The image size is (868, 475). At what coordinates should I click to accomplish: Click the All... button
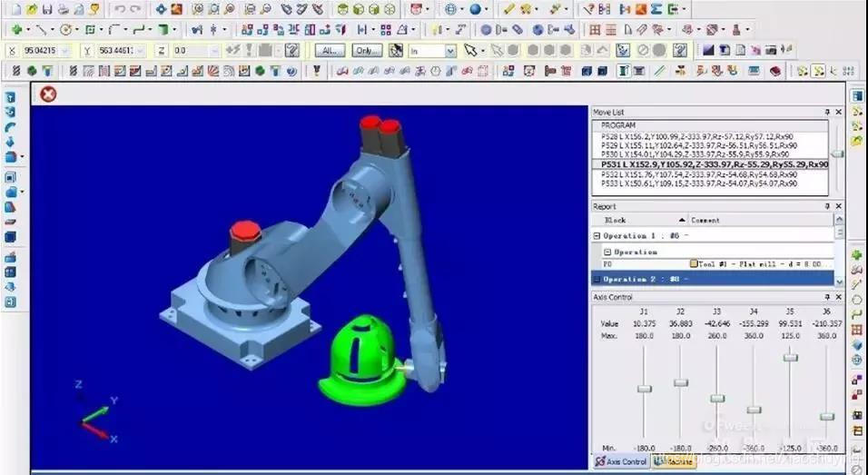[330, 51]
